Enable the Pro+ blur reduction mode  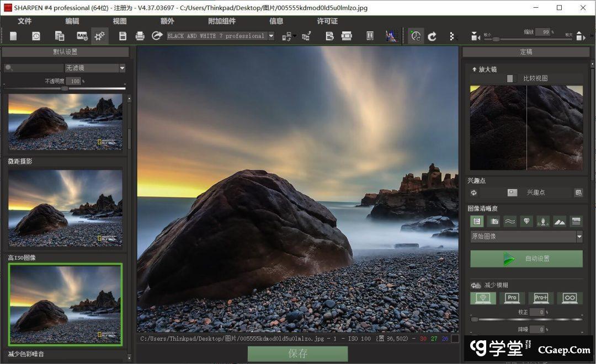click(541, 298)
